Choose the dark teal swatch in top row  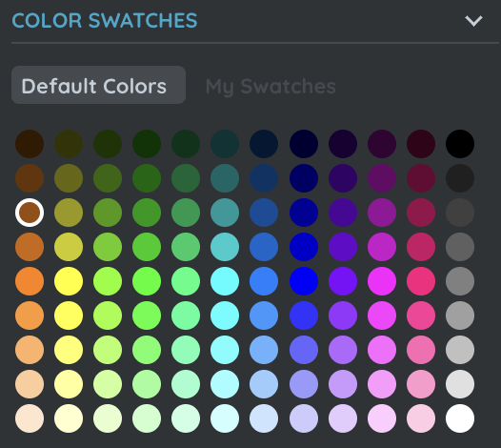pos(225,144)
